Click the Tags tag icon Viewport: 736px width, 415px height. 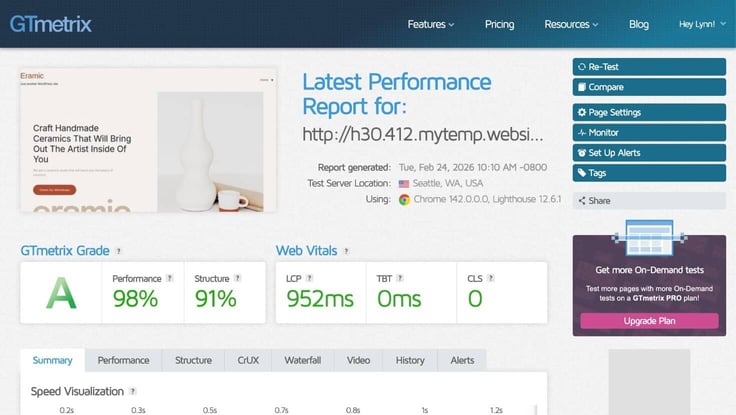click(582, 173)
